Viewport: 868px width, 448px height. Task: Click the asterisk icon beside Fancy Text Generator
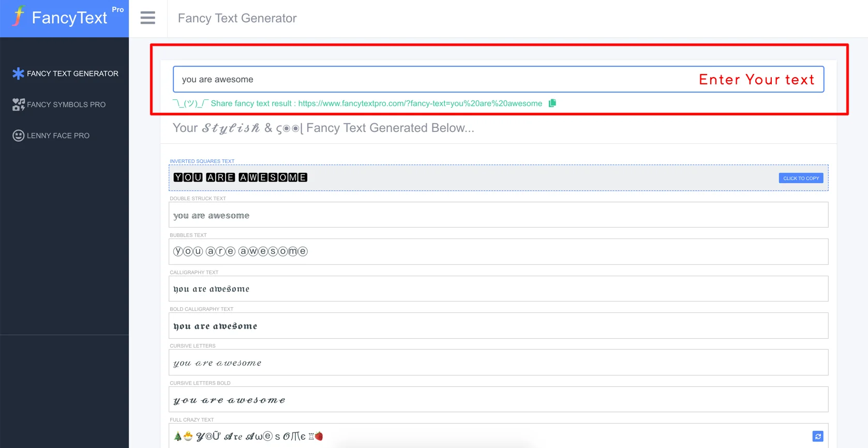pyautogui.click(x=19, y=73)
